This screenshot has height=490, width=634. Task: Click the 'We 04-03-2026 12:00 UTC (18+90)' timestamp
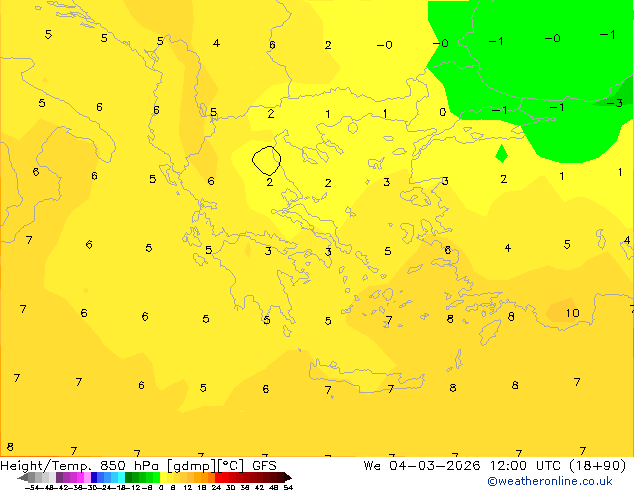tap(495, 466)
